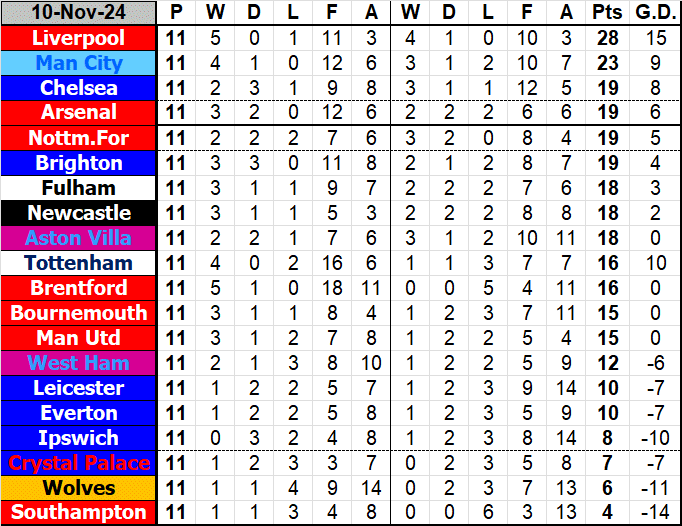The image size is (682, 526).
Task: Select the orange Wolves team cell
Action: click(x=79, y=488)
